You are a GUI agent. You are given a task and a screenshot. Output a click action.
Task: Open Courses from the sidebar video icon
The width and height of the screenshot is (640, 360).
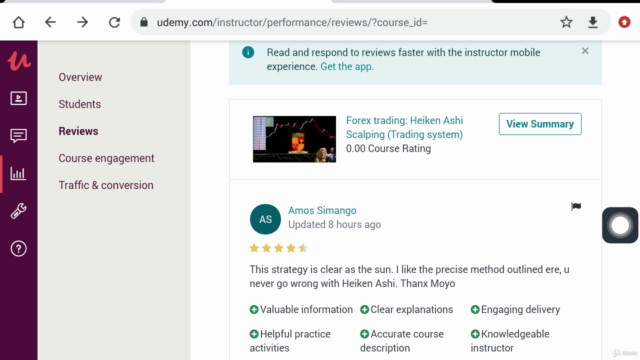[x=18, y=98]
